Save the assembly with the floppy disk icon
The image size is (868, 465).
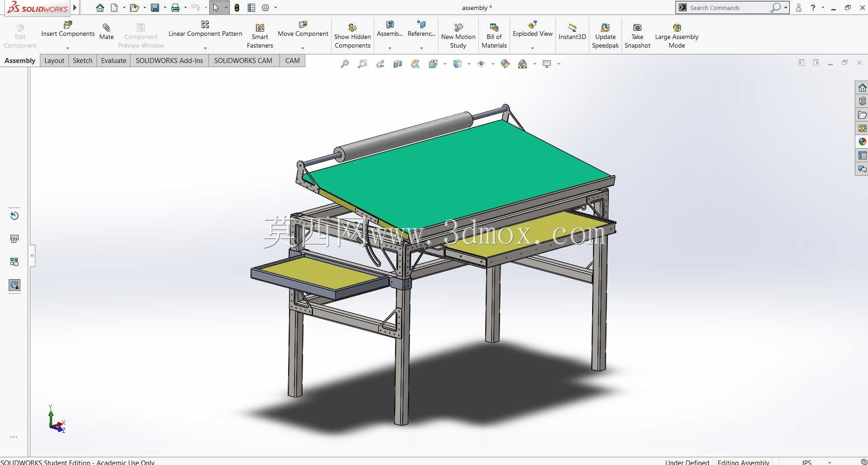(x=155, y=8)
